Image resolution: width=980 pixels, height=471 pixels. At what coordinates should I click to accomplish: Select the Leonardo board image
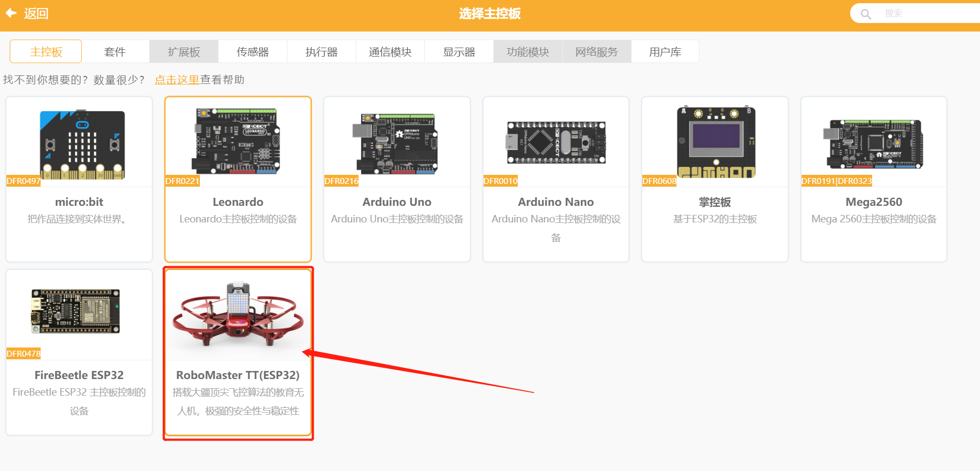[237, 141]
